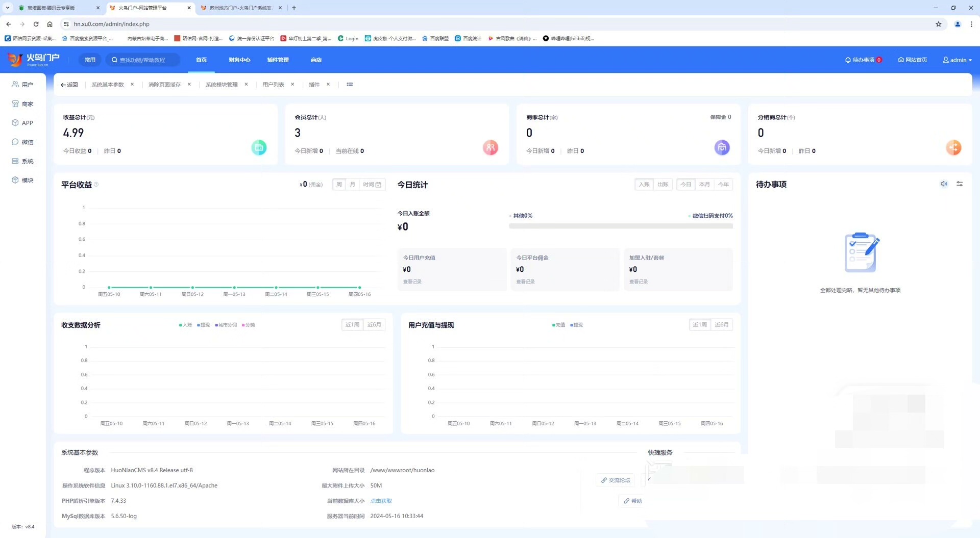
Task: Click the 微信 sidebar icon
Action: 15,142
